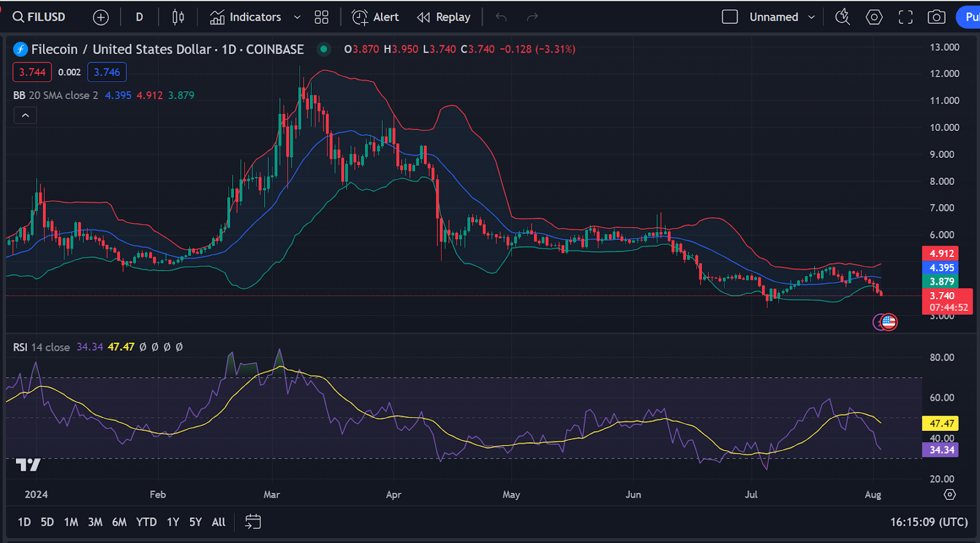Click the 16:15:09 (UTC) timezone clock
This screenshot has height=543, width=980.
click(x=929, y=522)
